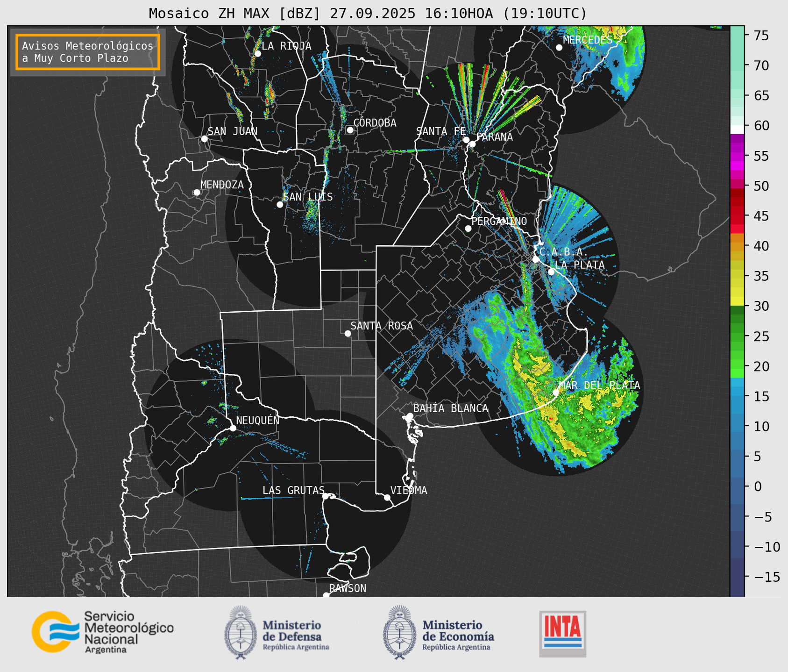Click the Ministerio de Defensa emblem
Screen dimensions: 788x672
(241, 632)
